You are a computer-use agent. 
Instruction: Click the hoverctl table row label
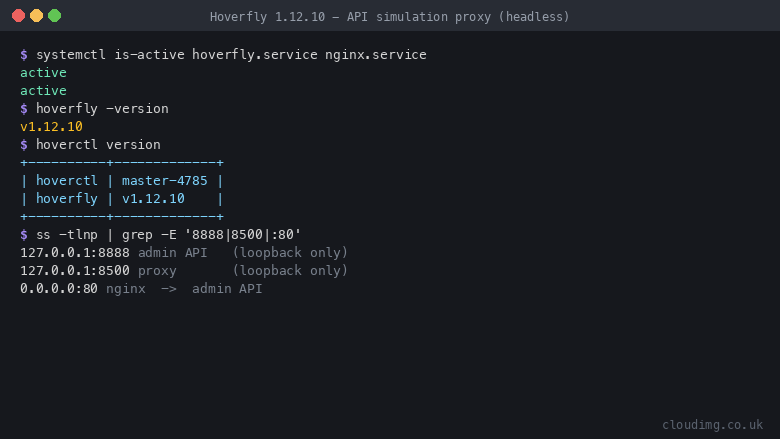pyautogui.click(x=67, y=180)
